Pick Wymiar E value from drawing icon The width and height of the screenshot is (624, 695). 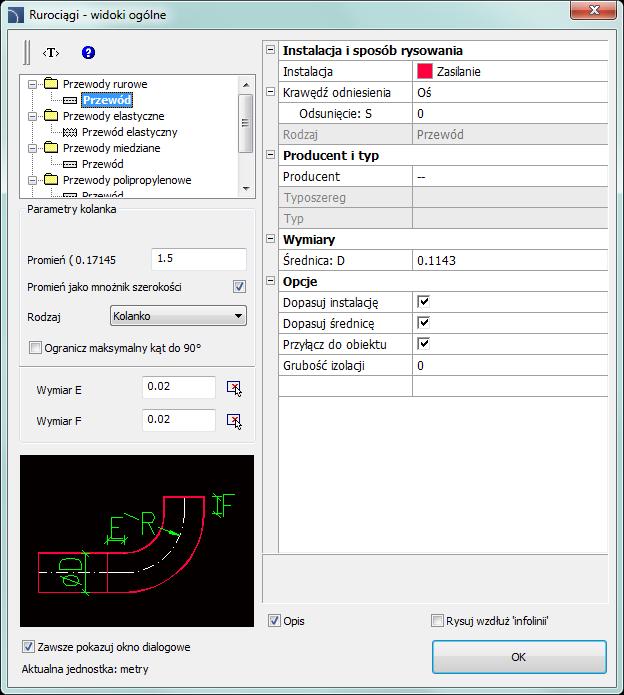click(234, 388)
